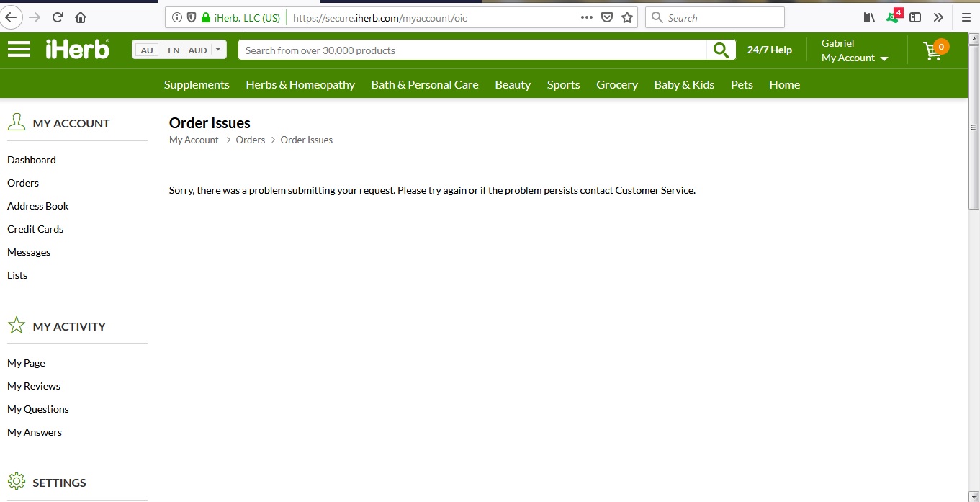Click the page vertical scrollbar
The width and height of the screenshot is (980, 502).
[974, 166]
